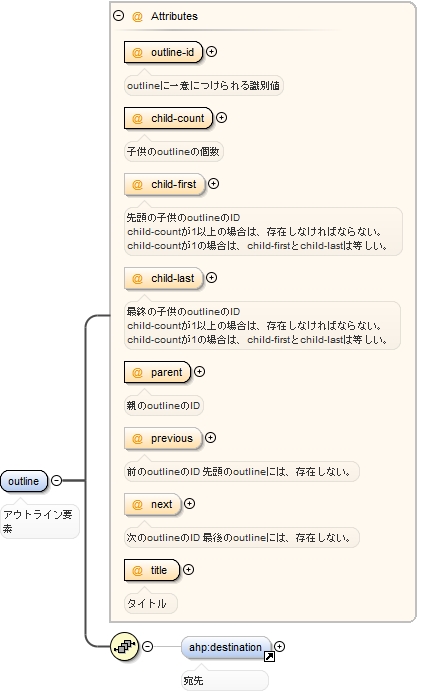434x694 pixels.
Task: Click the sequence compositor icon
Action: 124,647
